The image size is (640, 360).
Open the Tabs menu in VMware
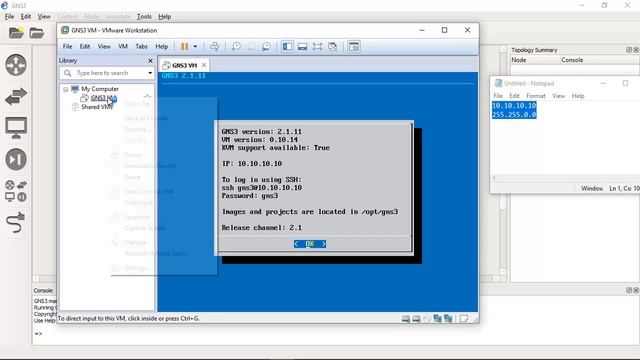tap(142, 47)
